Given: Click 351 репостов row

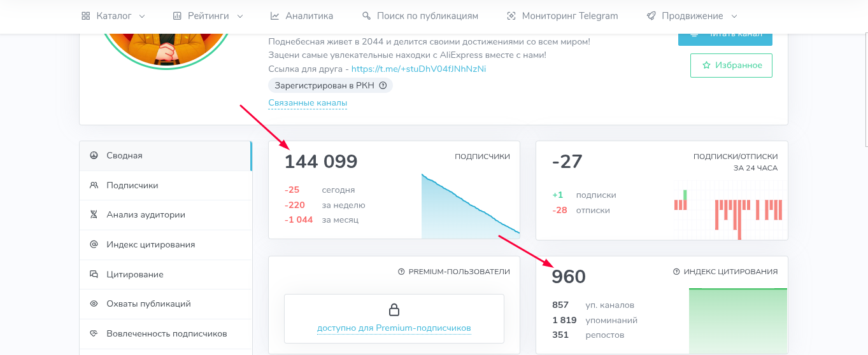Looking at the screenshot, I should pos(588,335).
